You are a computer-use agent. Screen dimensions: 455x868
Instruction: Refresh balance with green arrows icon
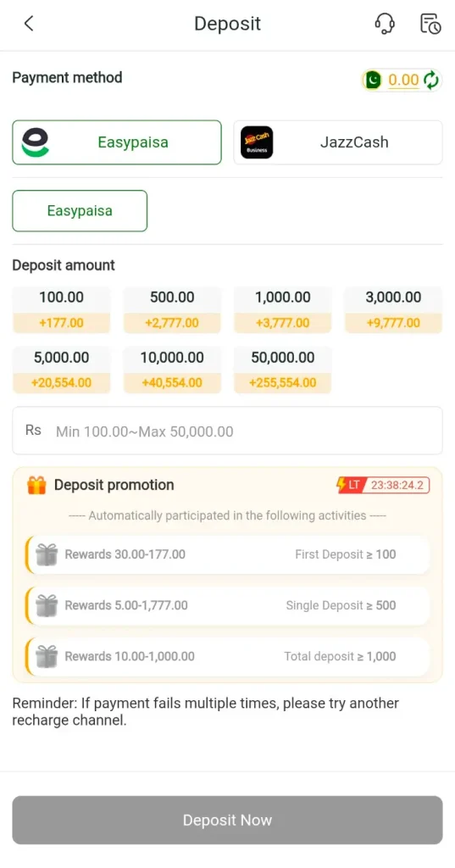click(430, 81)
